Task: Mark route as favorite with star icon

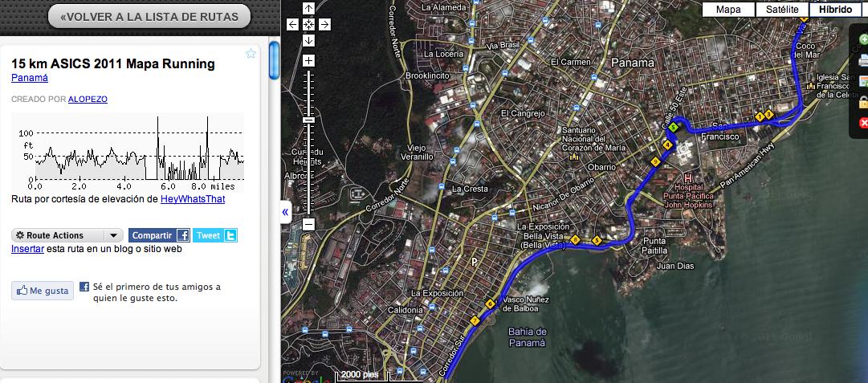Action: coord(251,54)
